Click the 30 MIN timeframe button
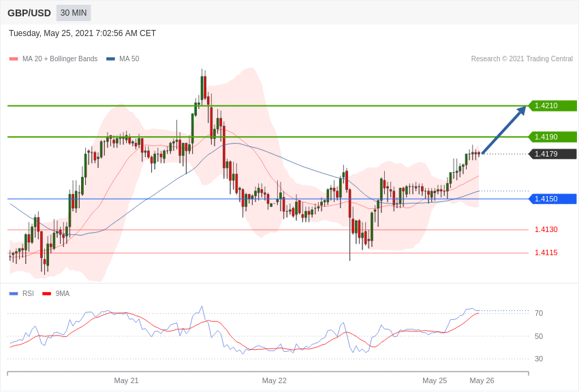The height and width of the screenshot is (392, 579). click(x=74, y=13)
